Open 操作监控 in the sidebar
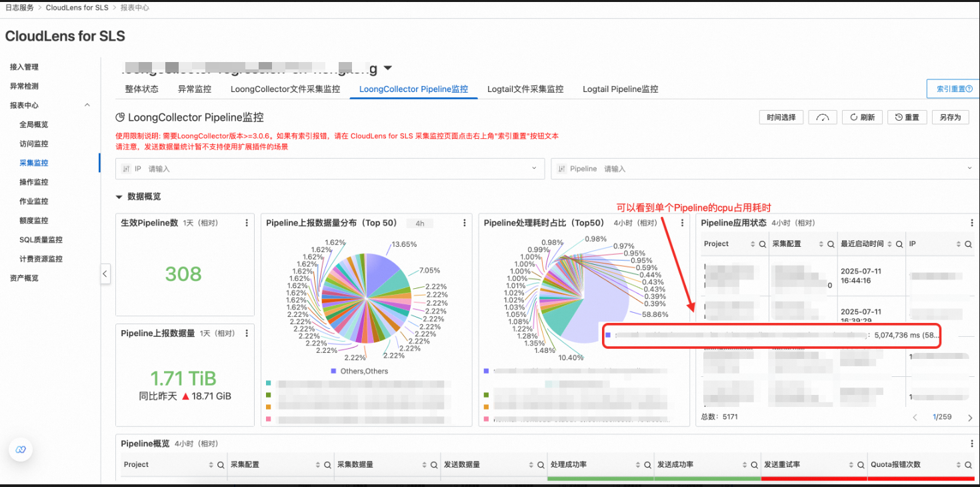The height and width of the screenshot is (487, 980). coord(34,182)
